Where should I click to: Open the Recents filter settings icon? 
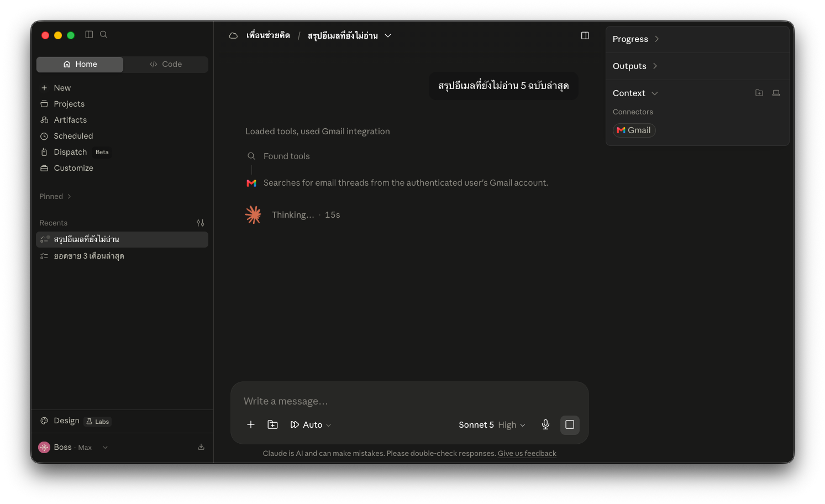(201, 223)
